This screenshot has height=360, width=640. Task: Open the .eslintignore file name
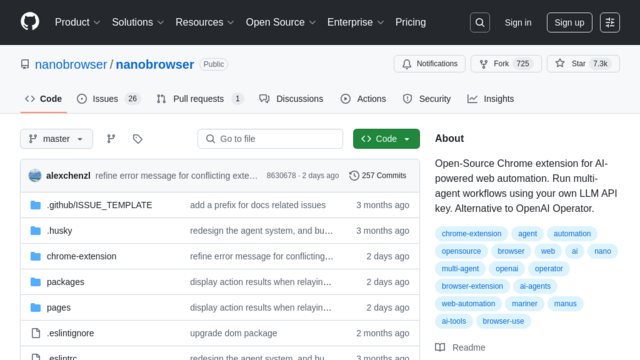[70, 333]
